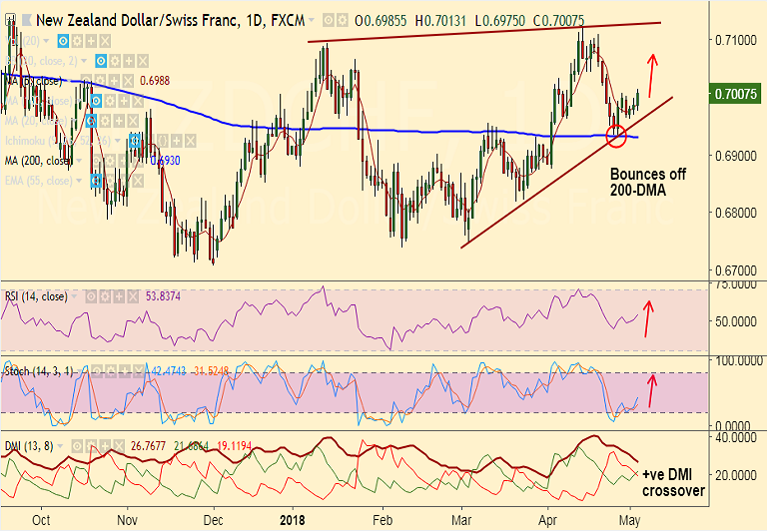The height and width of the screenshot is (532, 767).
Task: Open the Stoch (14, 3, 1) settings gear
Action: click(111, 371)
